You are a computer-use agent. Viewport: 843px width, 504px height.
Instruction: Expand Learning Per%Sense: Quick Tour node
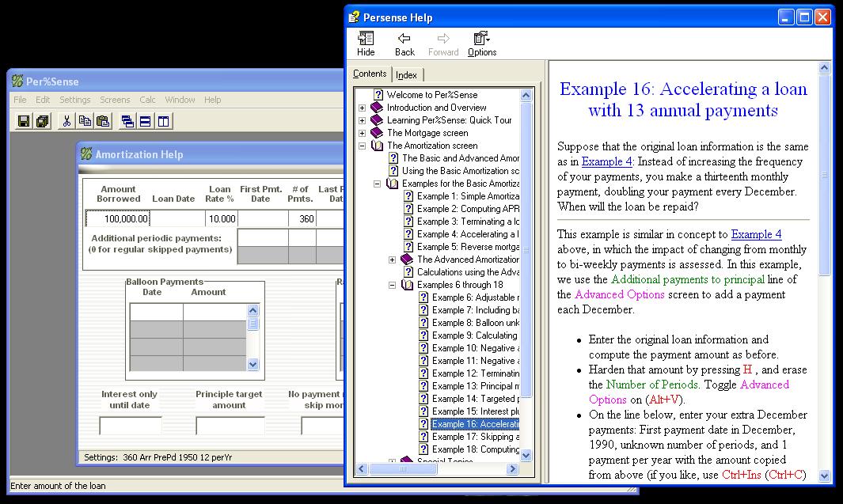click(x=363, y=120)
